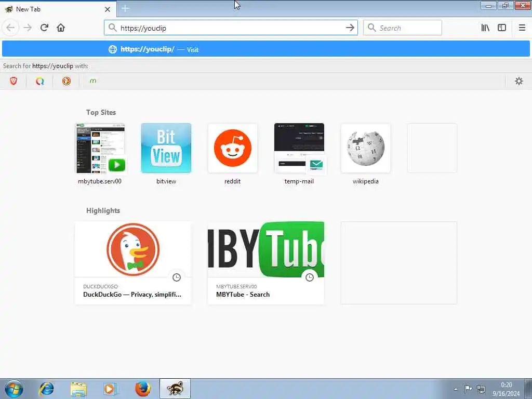Image resolution: width=532 pixels, height=399 pixels.
Task: Search with the multicolor ring search engine icon
Action: coord(39,81)
